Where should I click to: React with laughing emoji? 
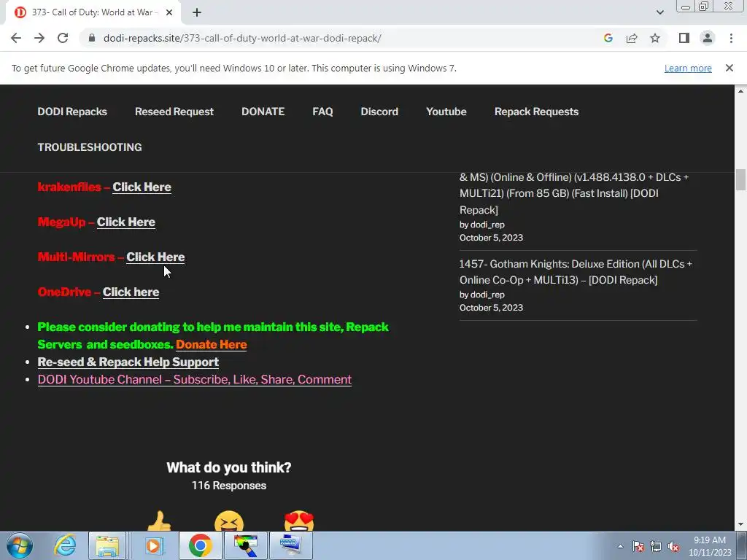click(x=229, y=521)
